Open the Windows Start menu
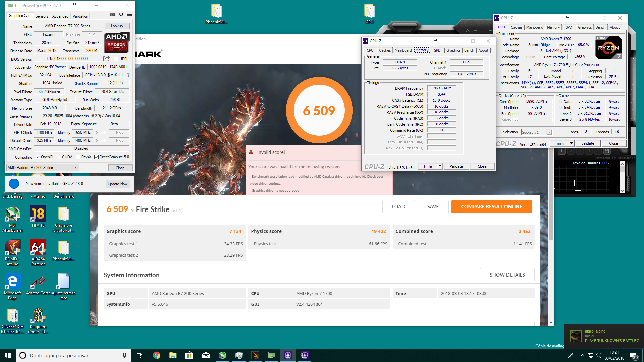Screen dimensions: 644x362 [8, 355]
